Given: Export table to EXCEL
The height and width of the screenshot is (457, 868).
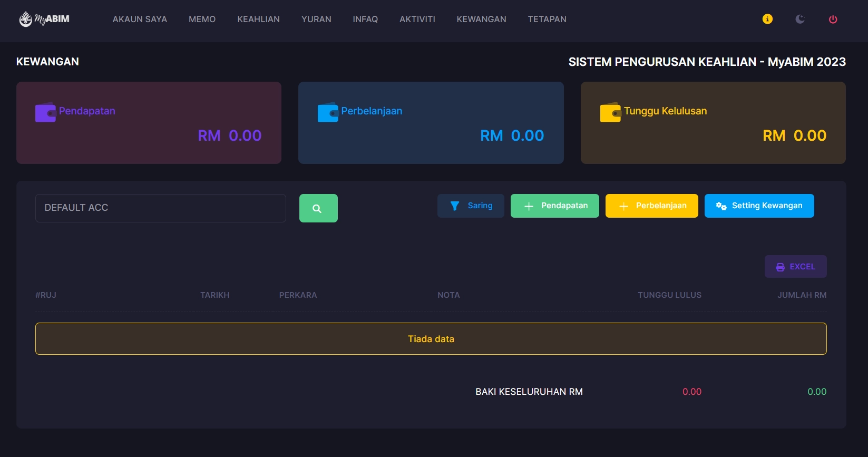Looking at the screenshot, I should (795, 267).
